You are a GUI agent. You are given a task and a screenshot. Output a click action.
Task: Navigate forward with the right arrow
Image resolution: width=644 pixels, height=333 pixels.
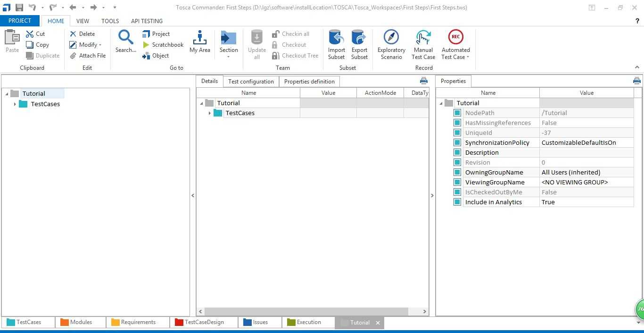coord(93,7)
